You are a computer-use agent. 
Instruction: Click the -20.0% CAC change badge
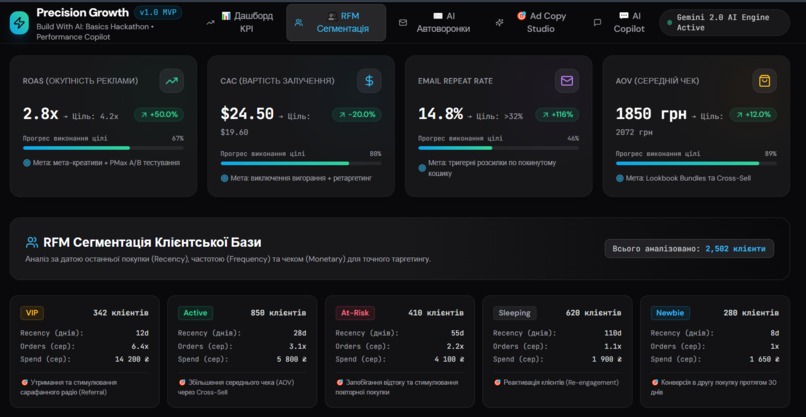point(357,115)
